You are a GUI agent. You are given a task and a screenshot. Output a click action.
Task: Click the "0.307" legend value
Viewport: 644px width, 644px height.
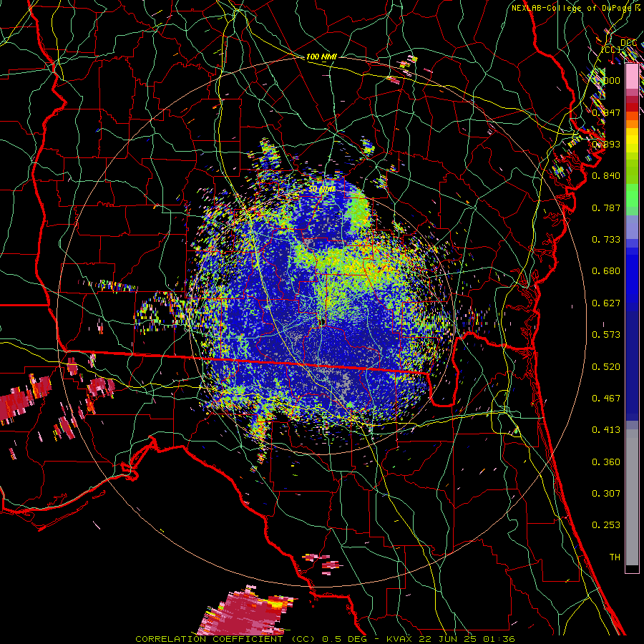click(606, 494)
